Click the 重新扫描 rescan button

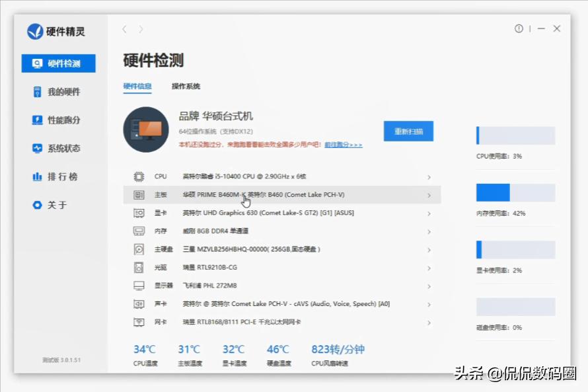tap(408, 132)
